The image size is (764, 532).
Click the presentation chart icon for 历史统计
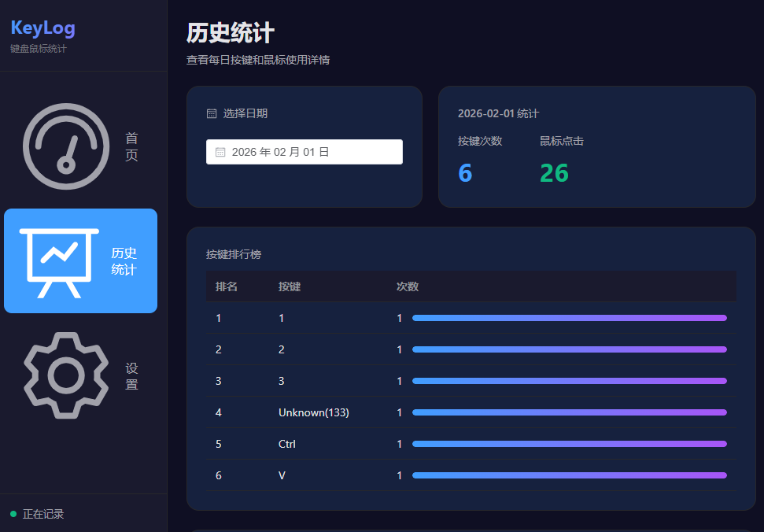66,260
